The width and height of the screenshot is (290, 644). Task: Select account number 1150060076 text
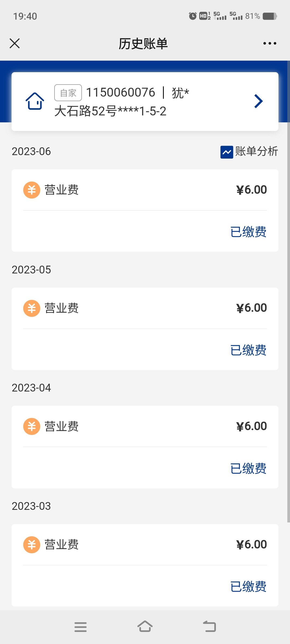tap(121, 93)
